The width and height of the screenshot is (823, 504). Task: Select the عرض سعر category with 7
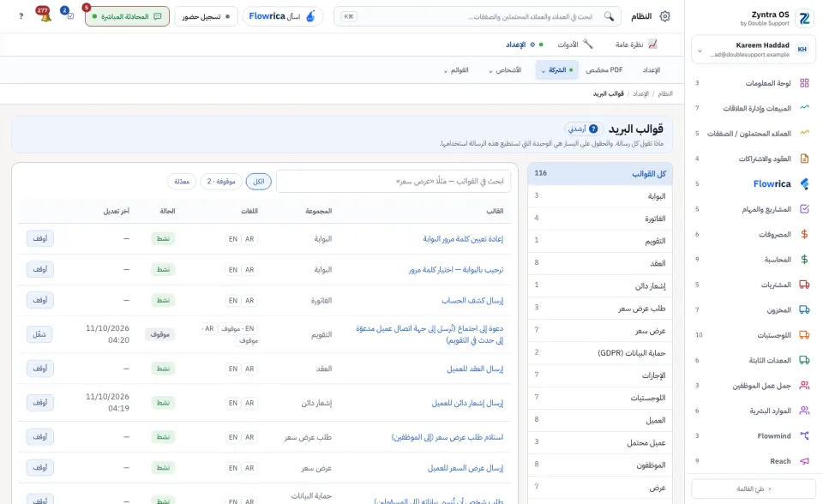[x=600, y=331]
